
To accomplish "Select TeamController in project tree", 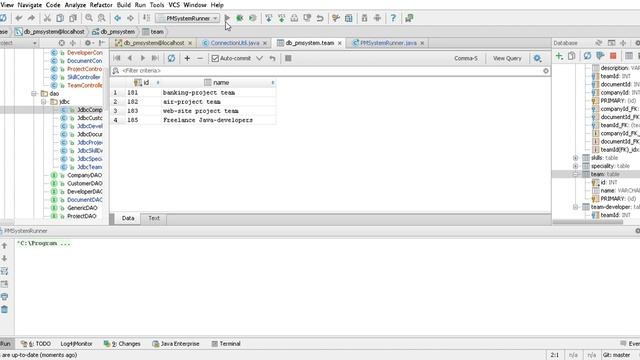I will pyautogui.click(x=84, y=85).
